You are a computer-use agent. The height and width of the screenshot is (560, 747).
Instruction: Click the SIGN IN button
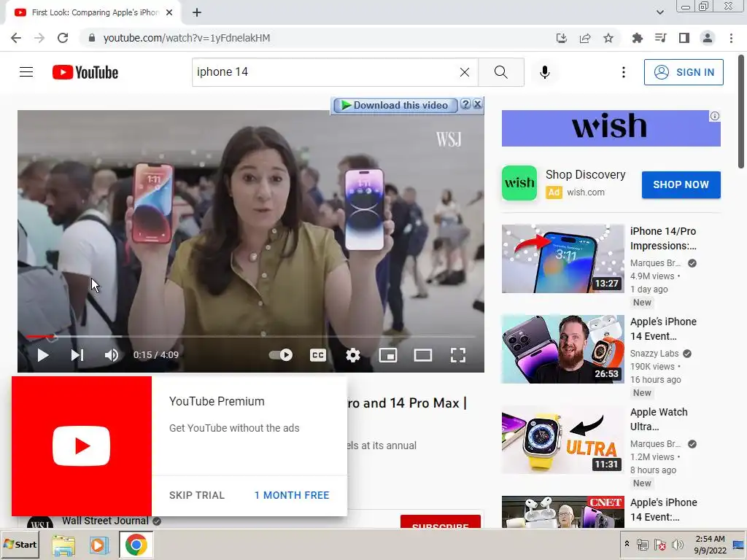tap(684, 72)
